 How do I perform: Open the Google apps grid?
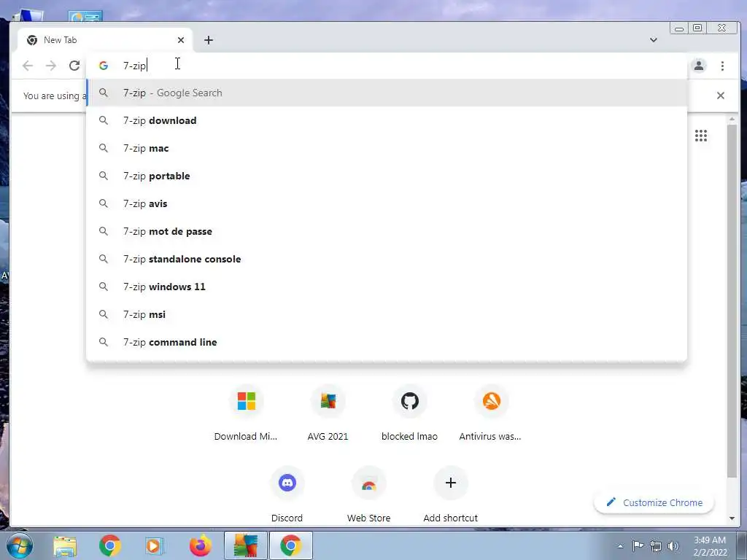(x=701, y=136)
